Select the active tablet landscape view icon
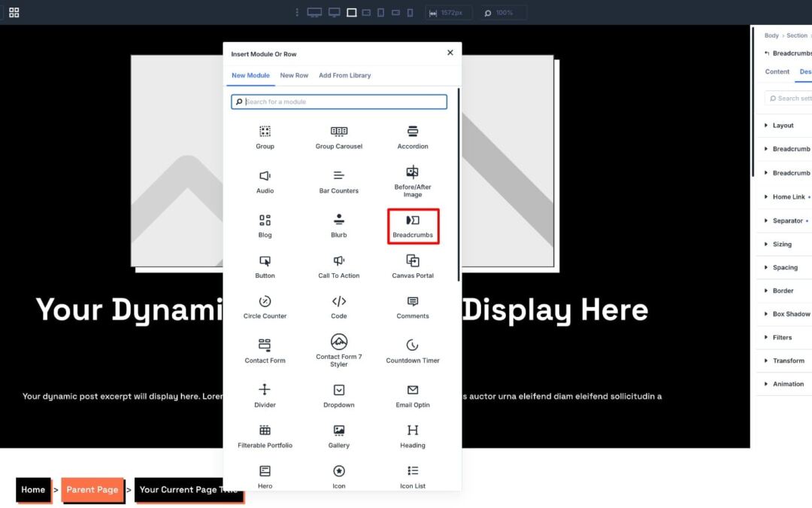Screen dimensions: 812x508 [352, 13]
